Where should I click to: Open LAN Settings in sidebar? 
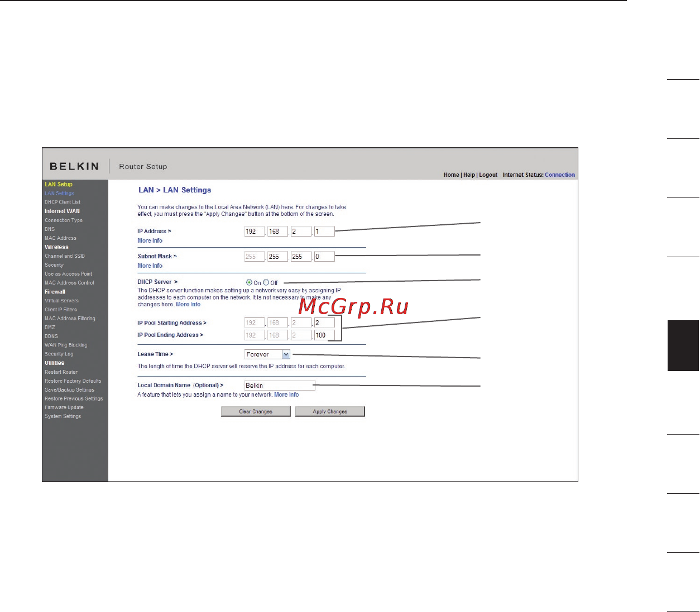59,193
